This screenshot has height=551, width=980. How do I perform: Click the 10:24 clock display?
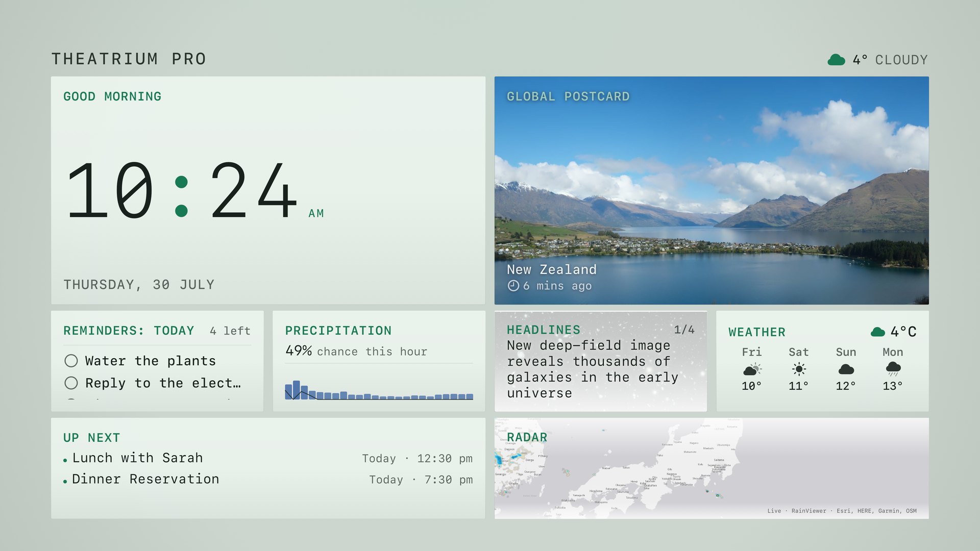tap(182, 190)
